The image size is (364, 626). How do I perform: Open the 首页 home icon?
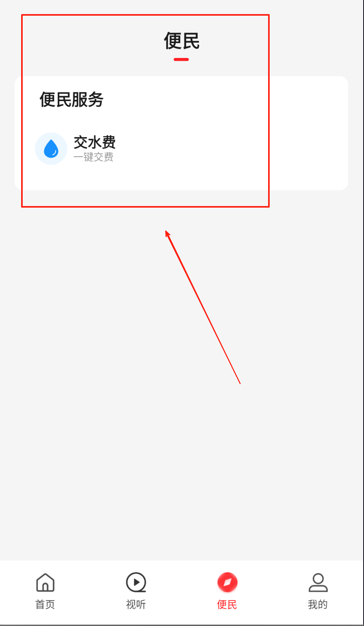pos(45,583)
